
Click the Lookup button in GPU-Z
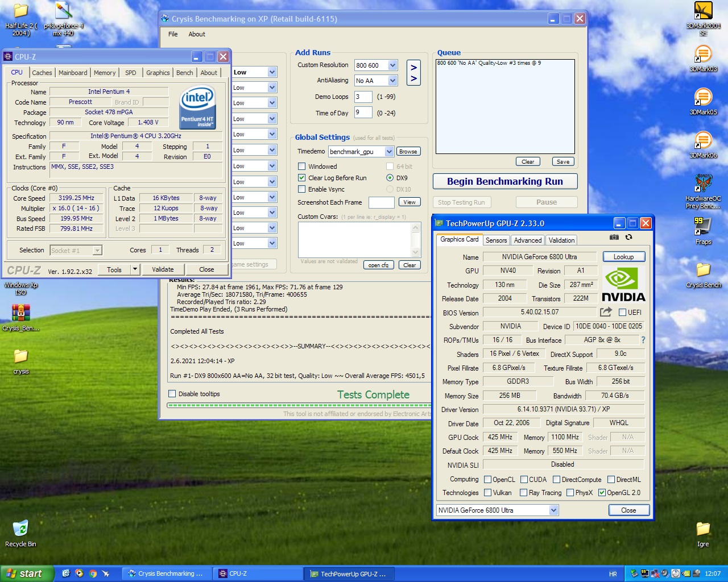(x=623, y=257)
